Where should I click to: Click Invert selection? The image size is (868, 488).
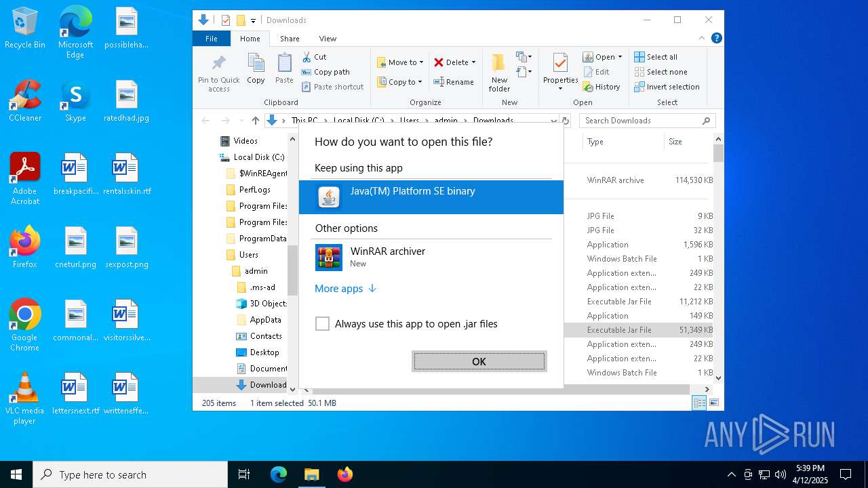(x=667, y=87)
